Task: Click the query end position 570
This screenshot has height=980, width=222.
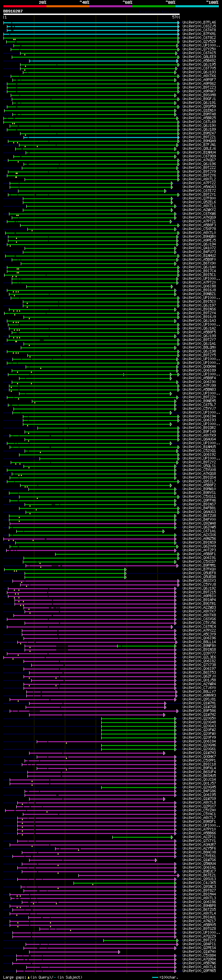Action: tap(175, 17)
